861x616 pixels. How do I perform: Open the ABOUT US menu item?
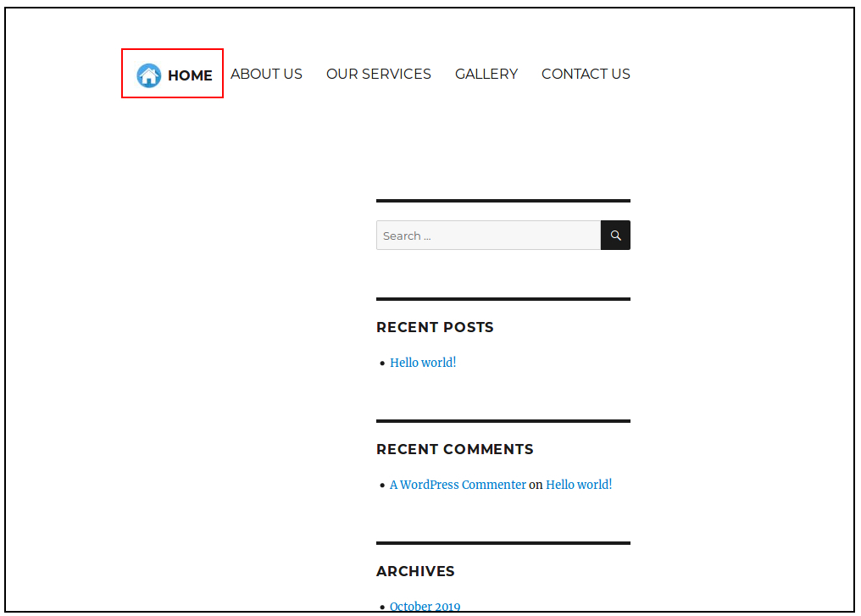pyautogui.click(x=266, y=74)
